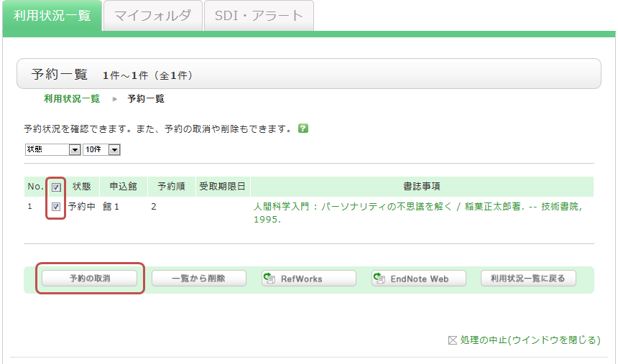Switch to the マイフォルダ tab
Image resolution: width=618 pixels, height=364 pixels.
click(x=152, y=16)
